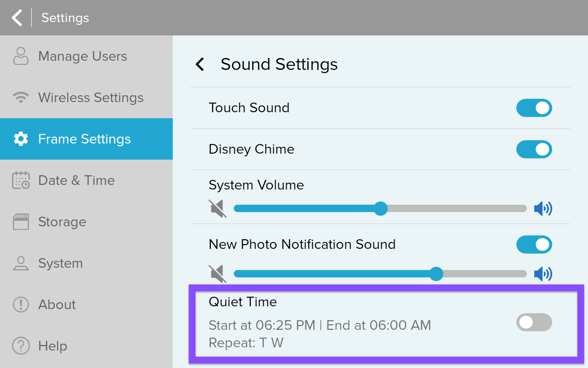Click the Manage Users person icon
The height and width of the screenshot is (368, 588).
pyautogui.click(x=21, y=56)
